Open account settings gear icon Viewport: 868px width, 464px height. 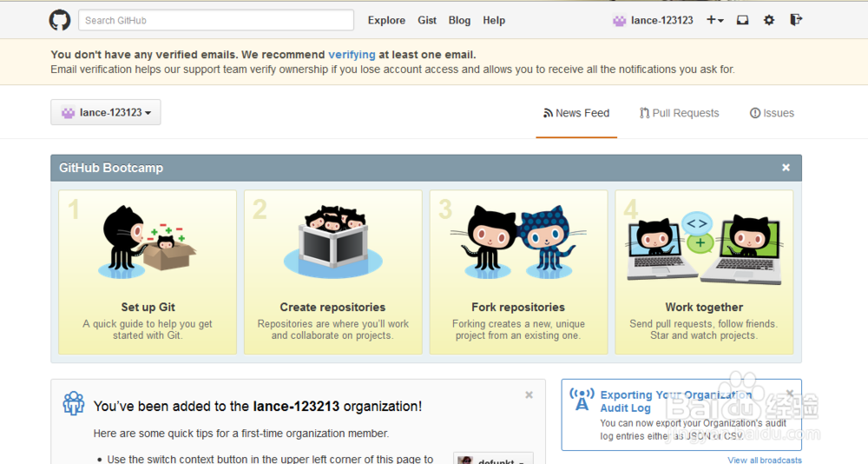coord(769,21)
